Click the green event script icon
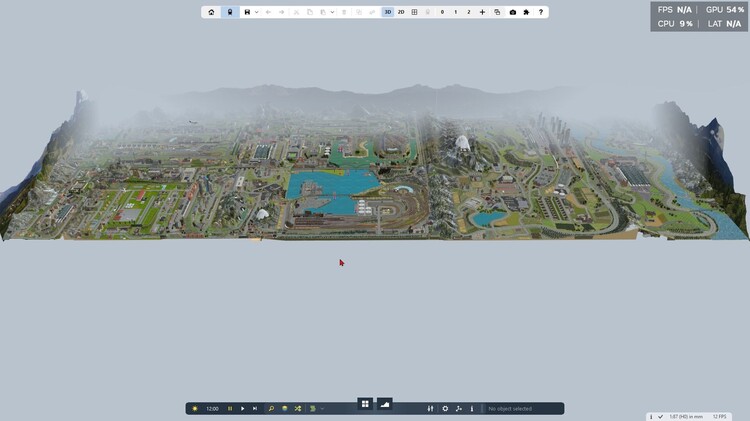 tap(313, 409)
